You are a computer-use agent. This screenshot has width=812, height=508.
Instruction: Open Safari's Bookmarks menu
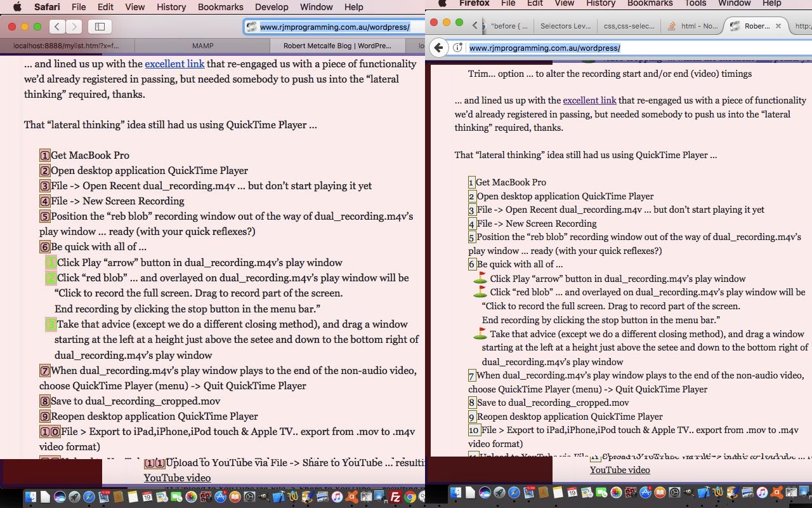(x=221, y=7)
